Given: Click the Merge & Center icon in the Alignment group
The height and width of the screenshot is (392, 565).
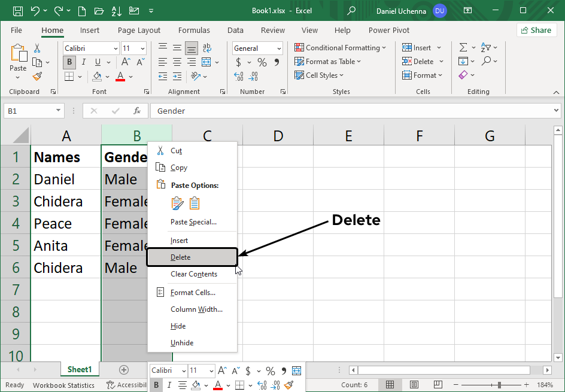Looking at the screenshot, I should 206,62.
